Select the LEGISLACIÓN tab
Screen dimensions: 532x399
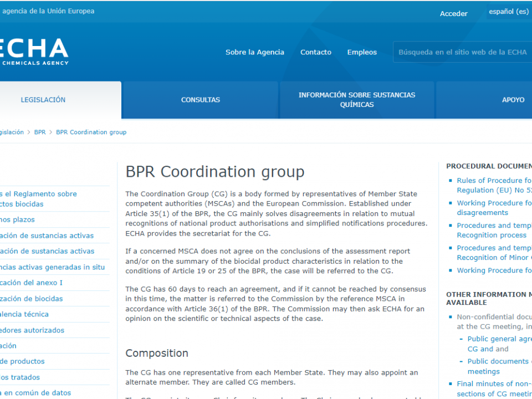coord(43,100)
